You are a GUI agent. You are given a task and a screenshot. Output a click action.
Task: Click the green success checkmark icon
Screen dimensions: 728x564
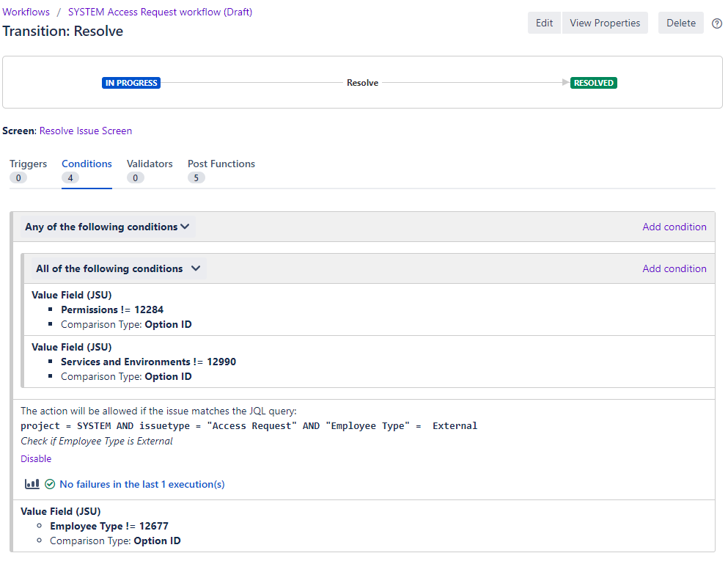click(50, 484)
